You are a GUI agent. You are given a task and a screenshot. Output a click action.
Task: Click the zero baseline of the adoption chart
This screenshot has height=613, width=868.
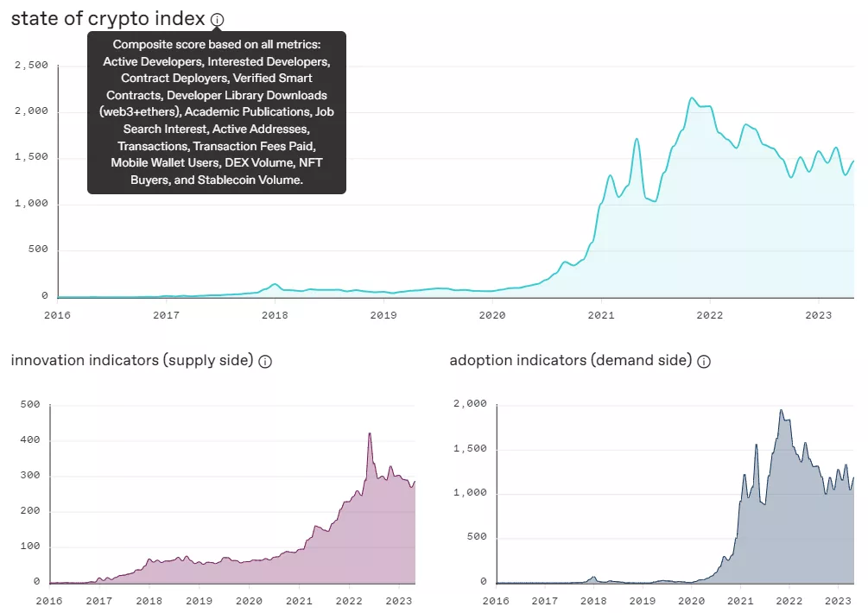(605, 582)
